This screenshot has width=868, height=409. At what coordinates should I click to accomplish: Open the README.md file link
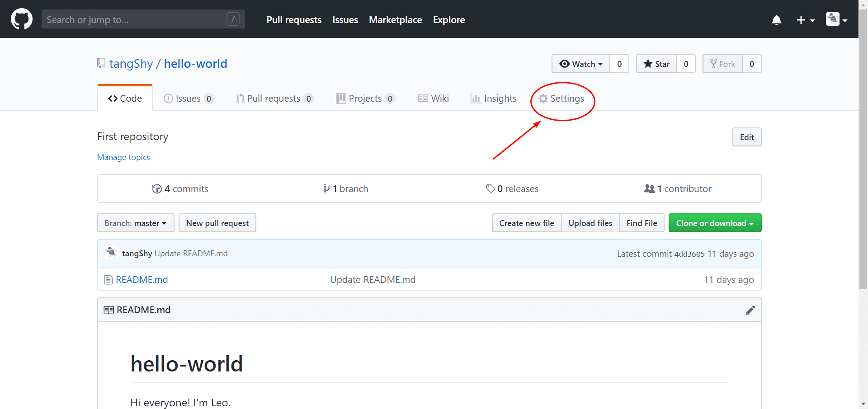pos(142,280)
